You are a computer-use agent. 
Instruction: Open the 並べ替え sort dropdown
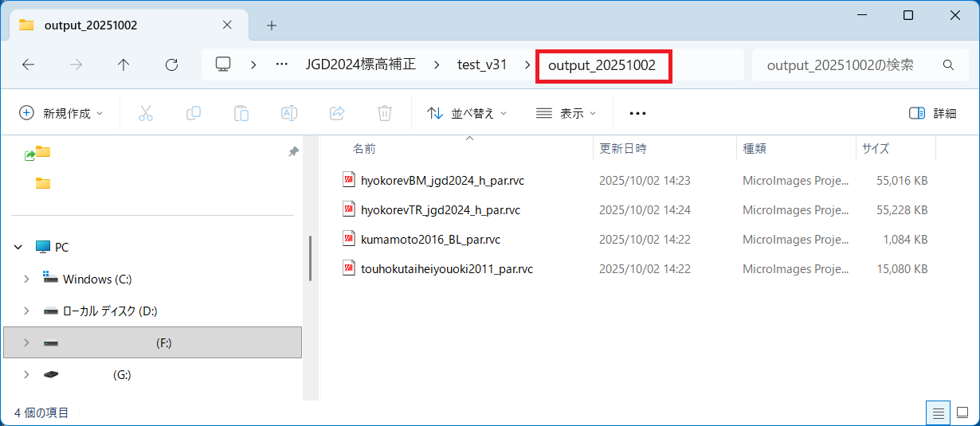click(x=467, y=113)
